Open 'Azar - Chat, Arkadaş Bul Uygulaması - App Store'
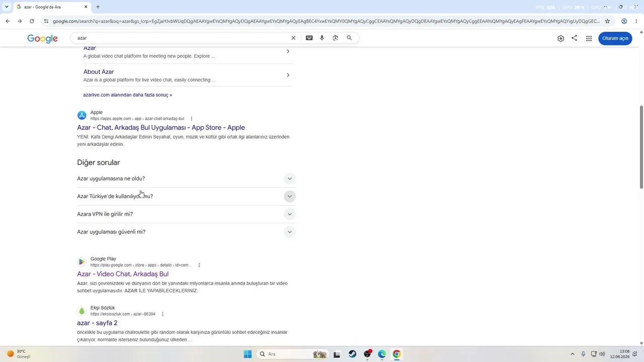Viewport: 644px width, 362px height. (161, 128)
